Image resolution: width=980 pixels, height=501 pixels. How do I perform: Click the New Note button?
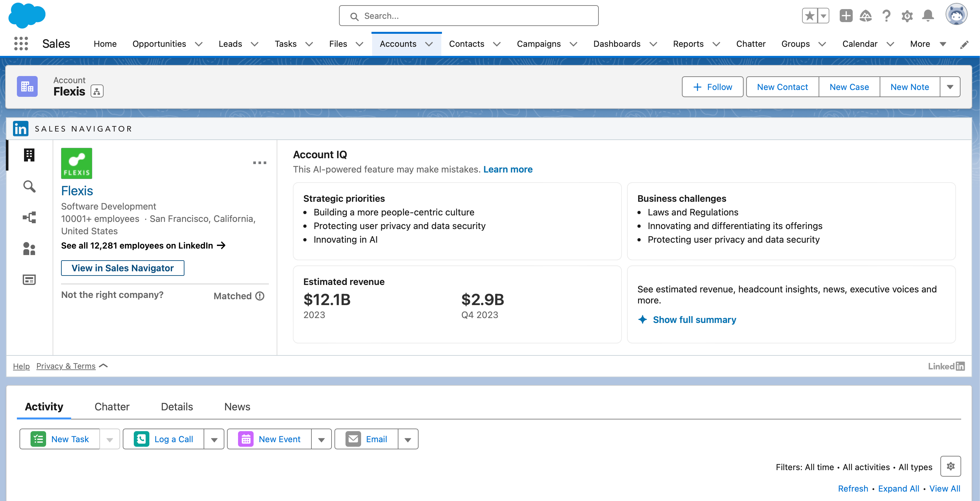click(x=910, y=87)
